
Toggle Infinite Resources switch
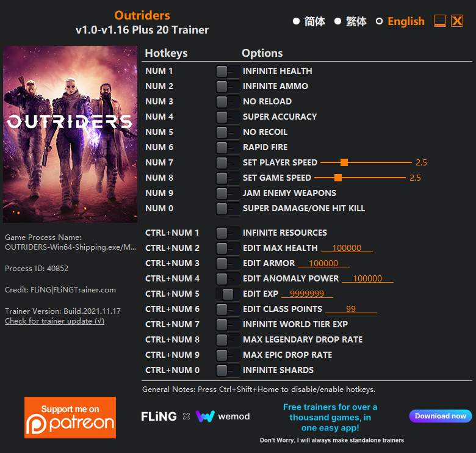tap(228, 233)
